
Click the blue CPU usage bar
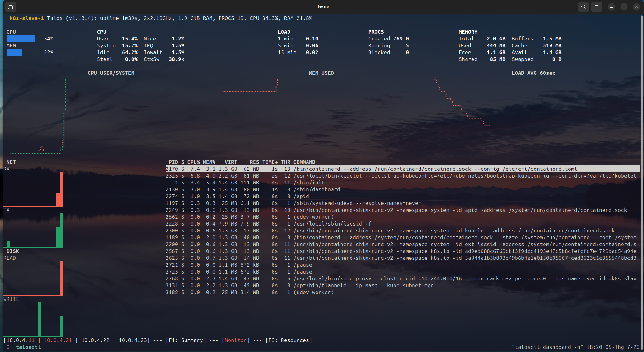[21, 39]
